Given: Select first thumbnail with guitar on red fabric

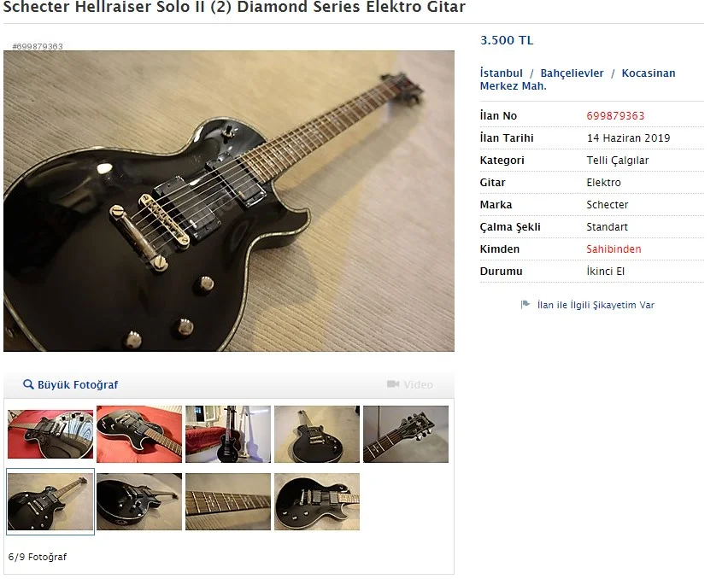Looking at the screenshot, I should pyautogui.click(x=50, y=434).
